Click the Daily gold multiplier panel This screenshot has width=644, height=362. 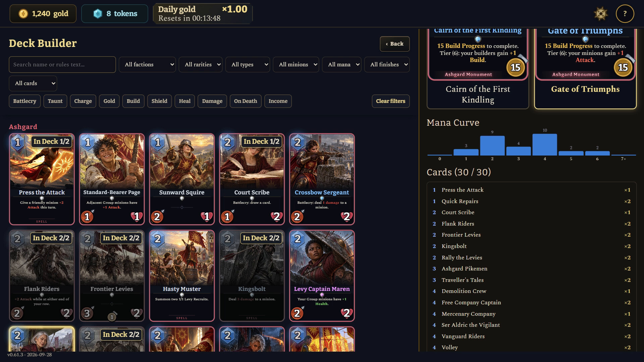[203, 14]
